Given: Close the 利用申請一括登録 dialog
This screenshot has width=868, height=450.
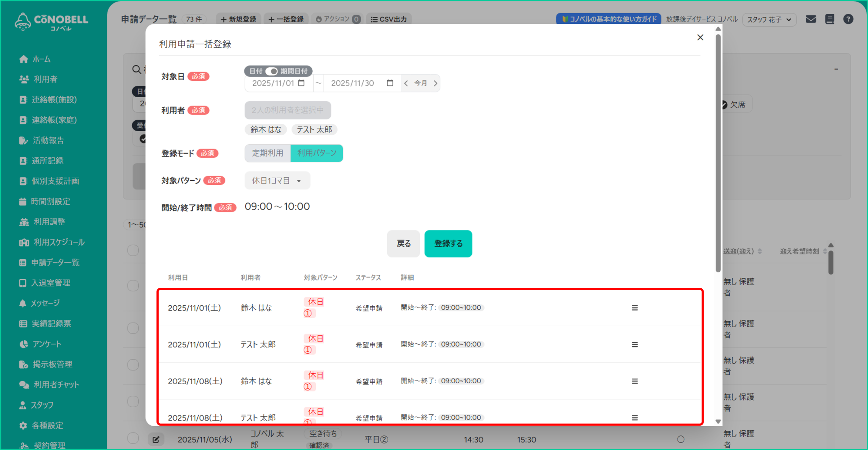Looking at the screenshot, I should [x=700, y=38].
